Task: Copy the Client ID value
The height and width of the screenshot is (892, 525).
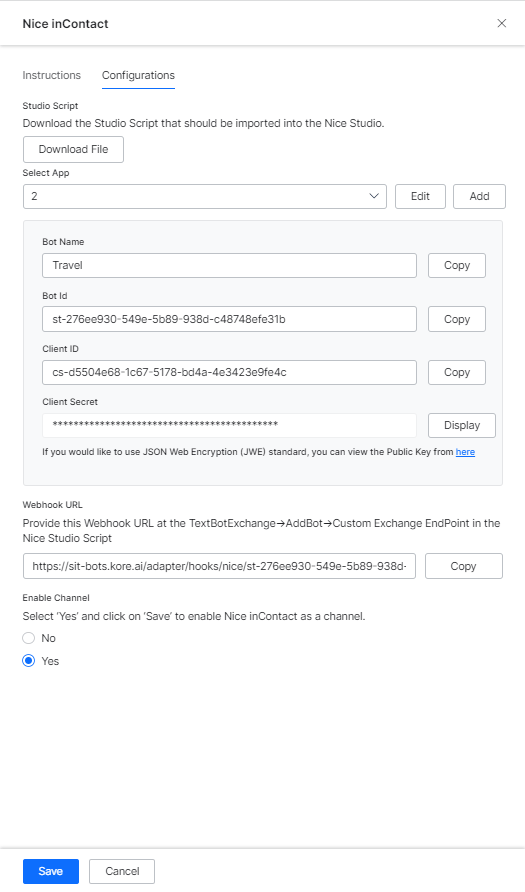Action: point(457,373)
